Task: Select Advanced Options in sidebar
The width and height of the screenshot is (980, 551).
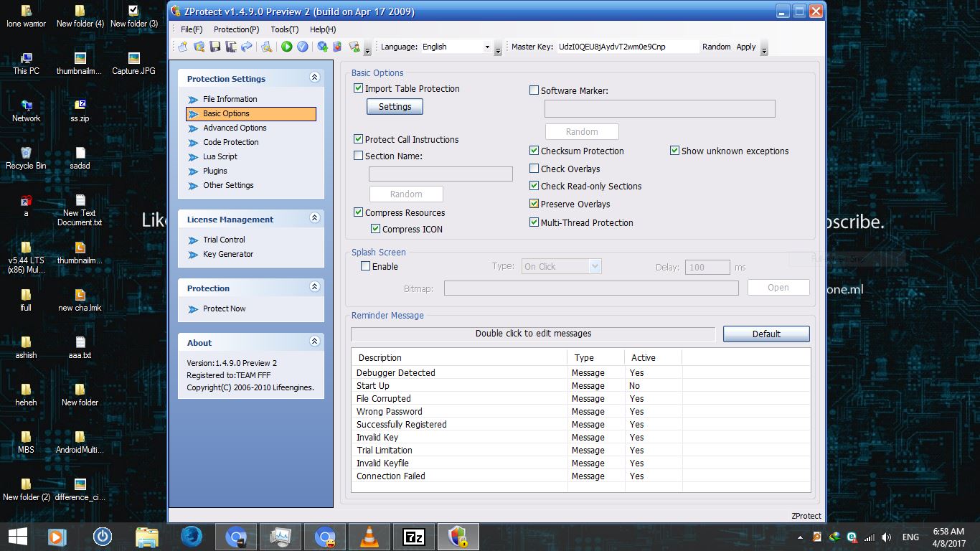Action: 235,128
